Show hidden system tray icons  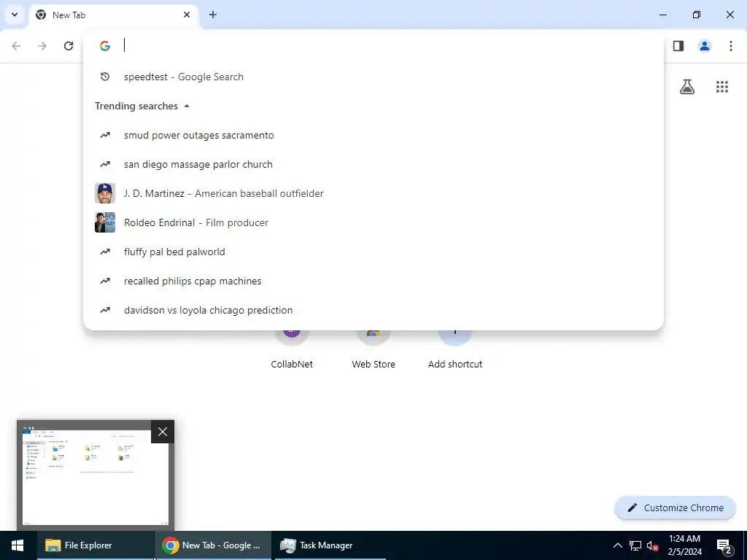point(617,545)
